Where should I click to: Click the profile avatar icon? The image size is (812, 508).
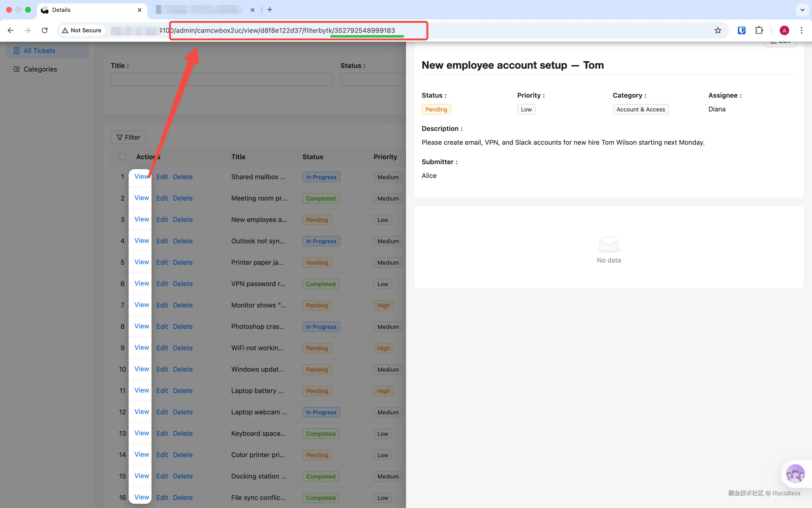784,30
